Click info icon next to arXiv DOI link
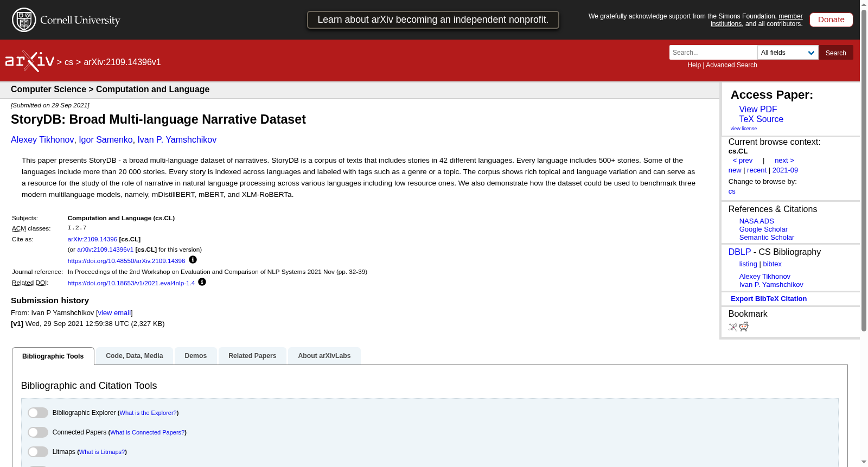The height and width of the screenshot is (467, 868). pyautogui.click(x=193, y=260)
